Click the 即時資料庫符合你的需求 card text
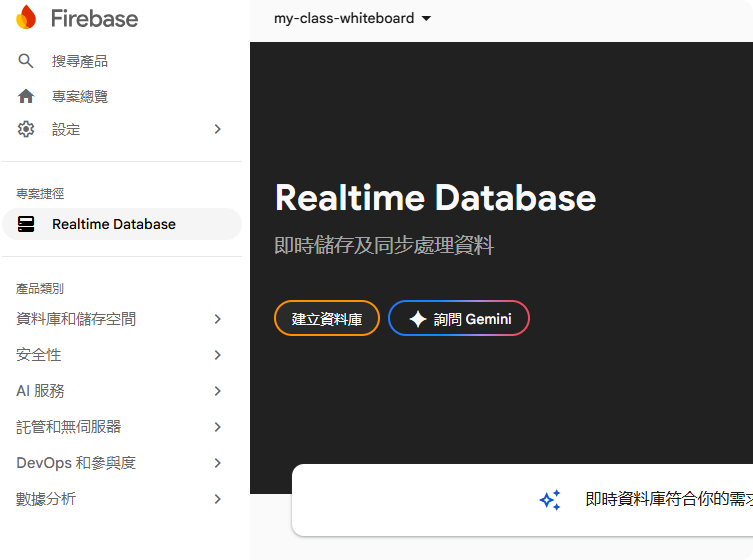The image size is (753, 560). (x=669, y=499)
